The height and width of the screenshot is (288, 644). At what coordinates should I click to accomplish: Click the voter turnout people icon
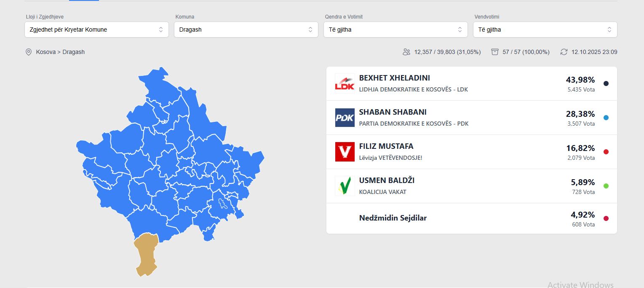[x=406, y=52]
